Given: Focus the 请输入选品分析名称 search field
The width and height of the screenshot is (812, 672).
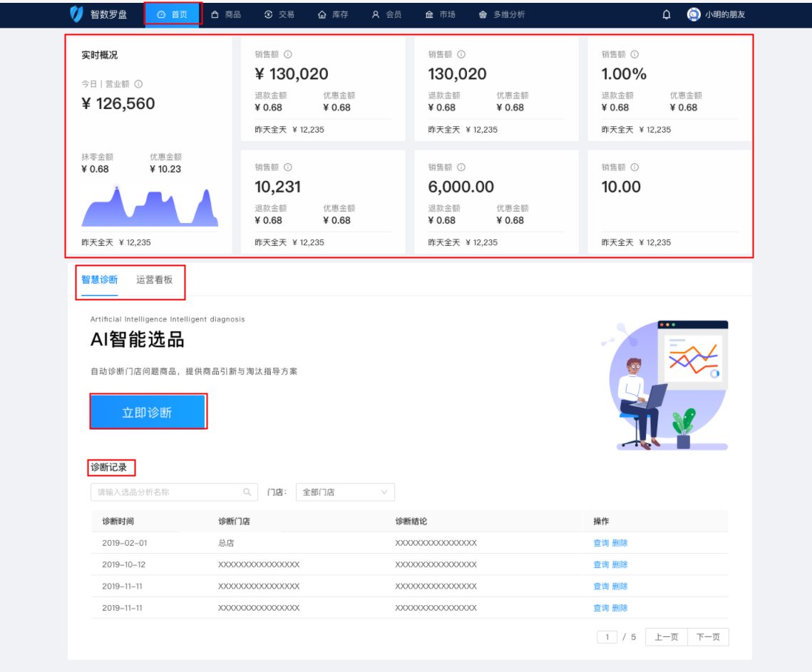Looking at the screenshot, I should (168, 492).
